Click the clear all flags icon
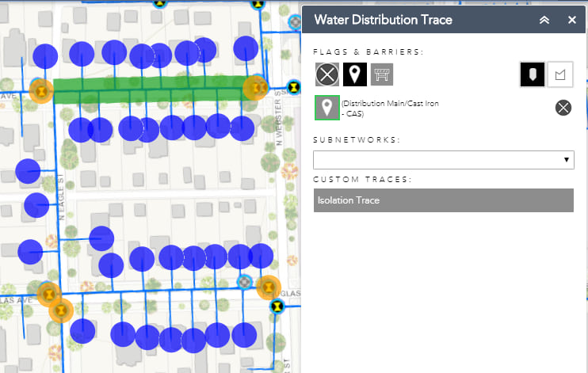The height and width of the screenshot is (373, 588). coord(326,74)
